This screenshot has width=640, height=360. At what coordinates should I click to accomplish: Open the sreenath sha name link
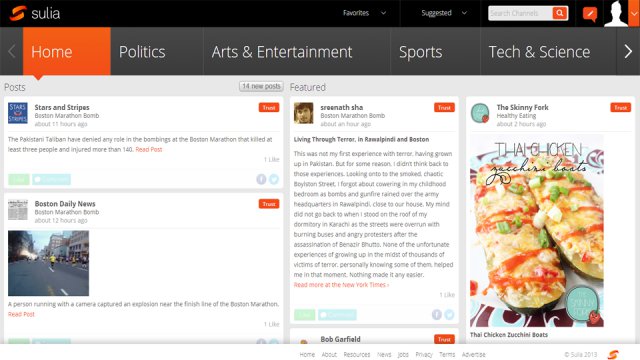342,107
